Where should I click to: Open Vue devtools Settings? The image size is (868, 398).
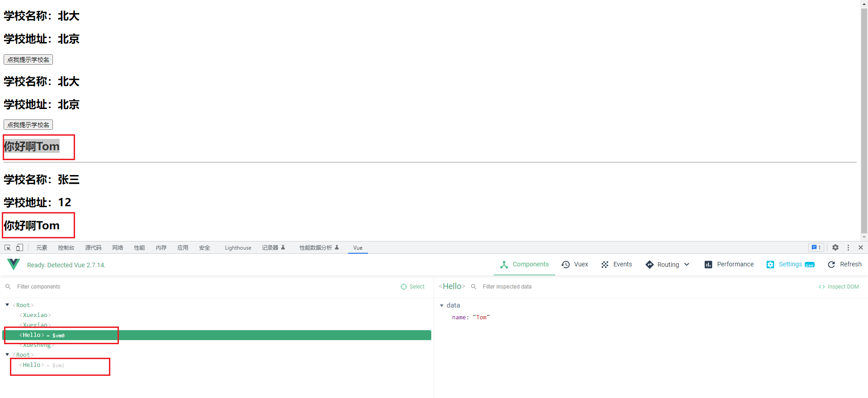point(790,265)
